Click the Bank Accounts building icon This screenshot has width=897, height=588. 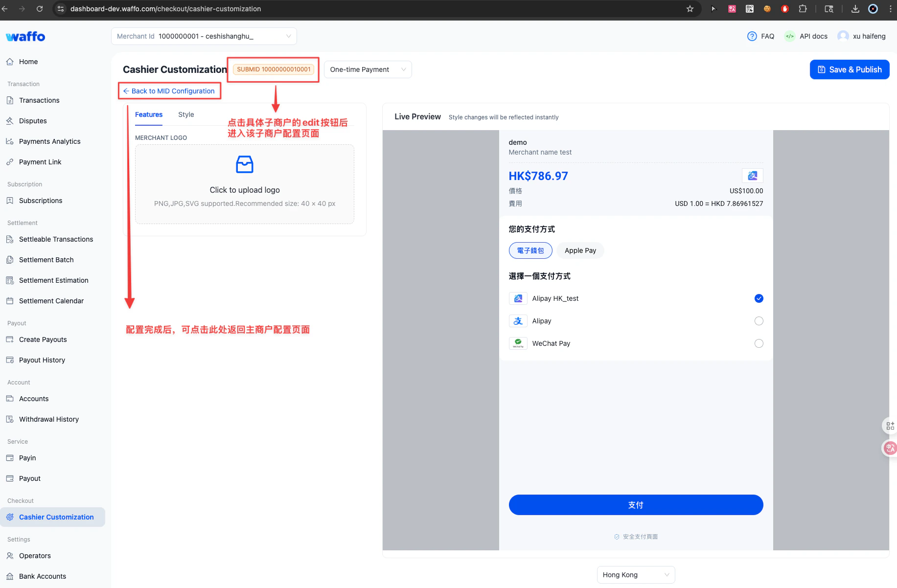click(x=10, y=576)
